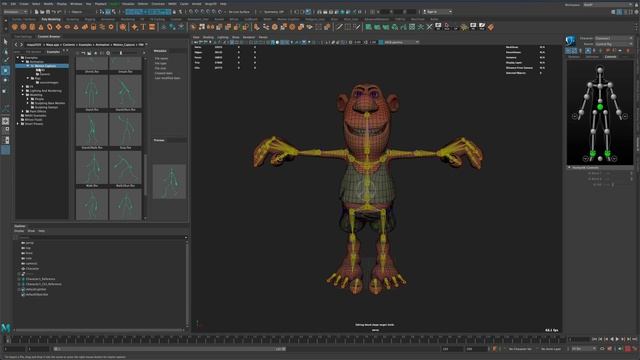Switch to single perspective view layout
Screen dimensions: 640x360
coord(6,121)
